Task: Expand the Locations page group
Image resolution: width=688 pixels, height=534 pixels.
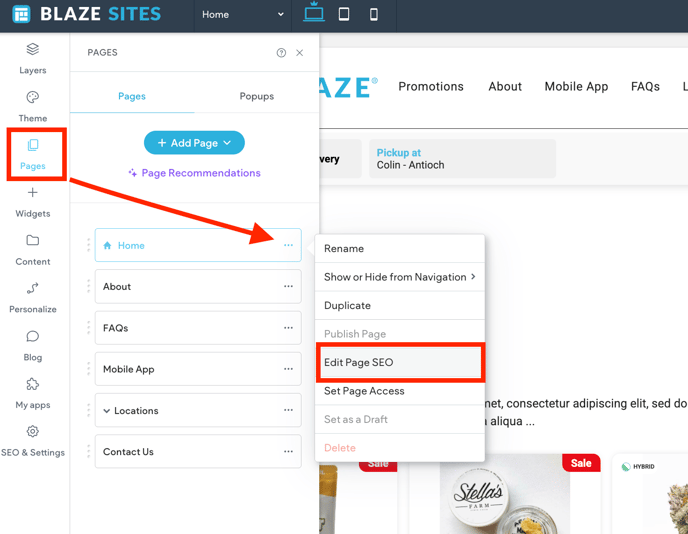Action: (x=107, y=411)
